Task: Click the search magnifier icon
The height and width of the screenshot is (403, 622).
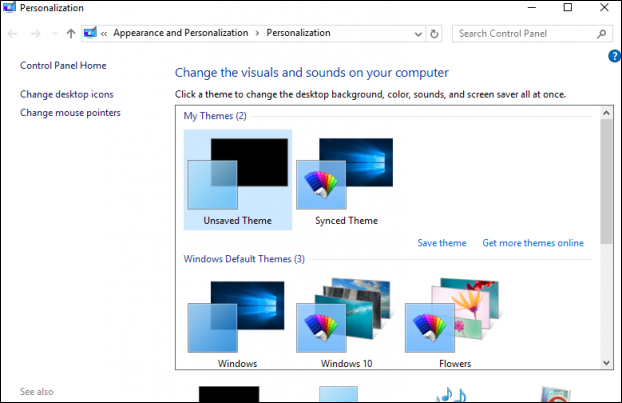Action: point(601,34)
